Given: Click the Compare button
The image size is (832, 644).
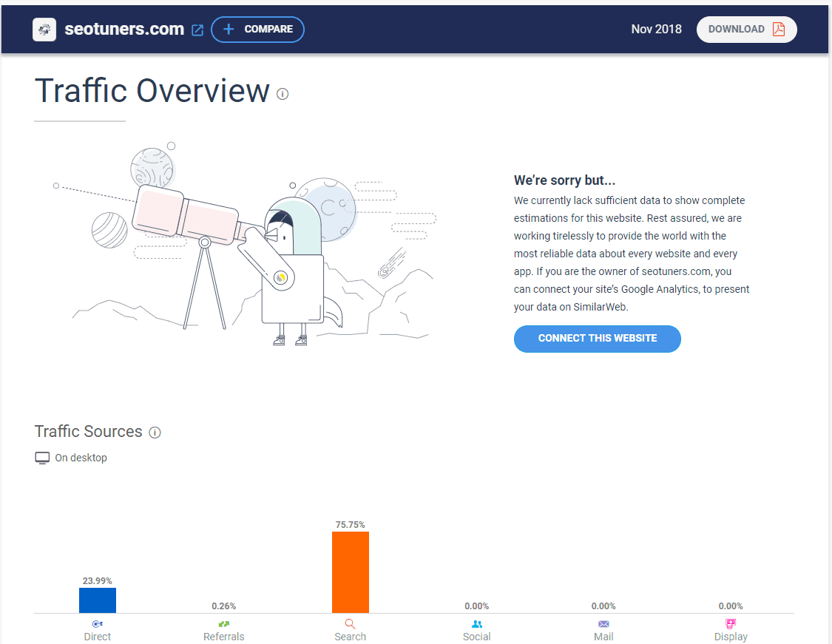Looking at the screenshot, I should [257, 30].
